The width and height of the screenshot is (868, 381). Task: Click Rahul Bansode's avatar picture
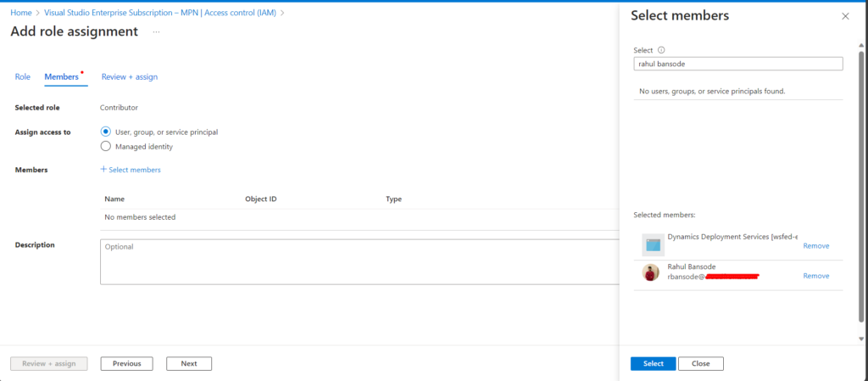pyautogui.click(x=650, y=272)
